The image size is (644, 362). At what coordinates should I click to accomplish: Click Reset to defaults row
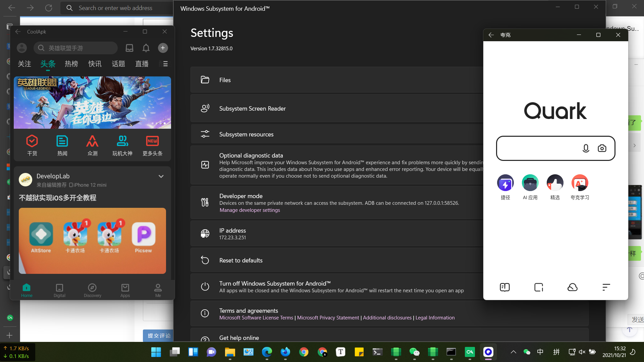pyautogui.click(x=337, y=260)
